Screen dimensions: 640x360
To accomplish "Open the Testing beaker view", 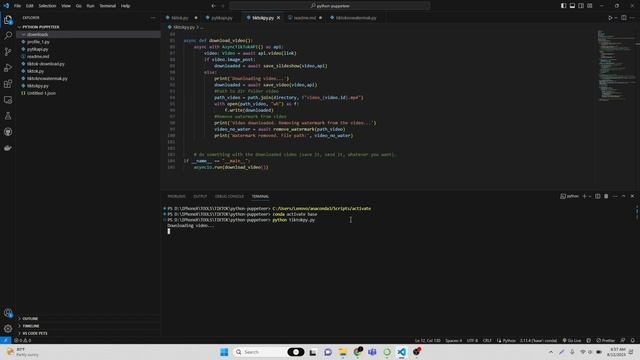I will pos(8,116).
